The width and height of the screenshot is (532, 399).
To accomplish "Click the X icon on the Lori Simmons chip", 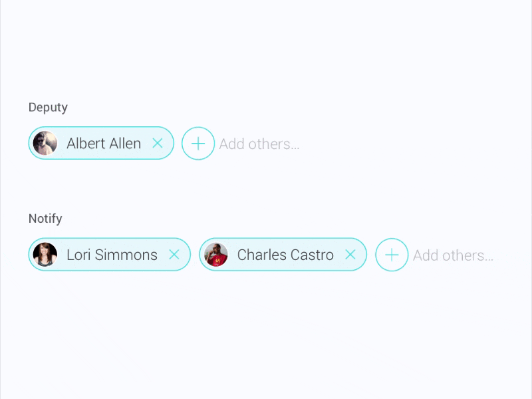I will (174, 255).
